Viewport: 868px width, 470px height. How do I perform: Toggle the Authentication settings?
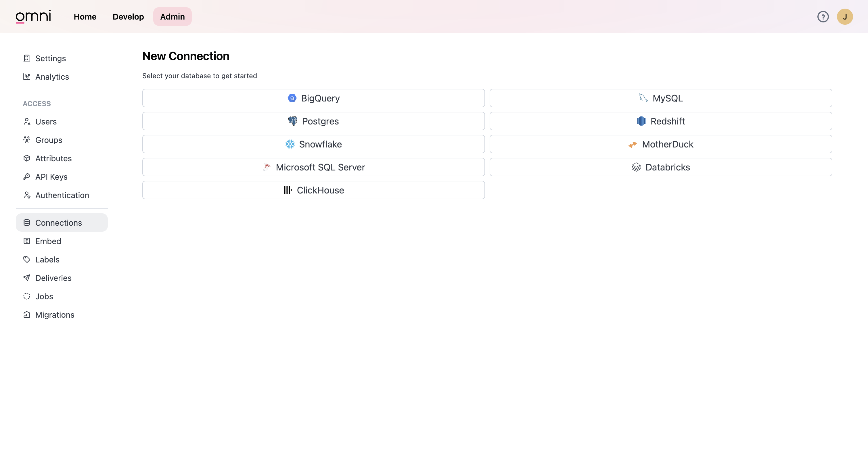[62, 195]
